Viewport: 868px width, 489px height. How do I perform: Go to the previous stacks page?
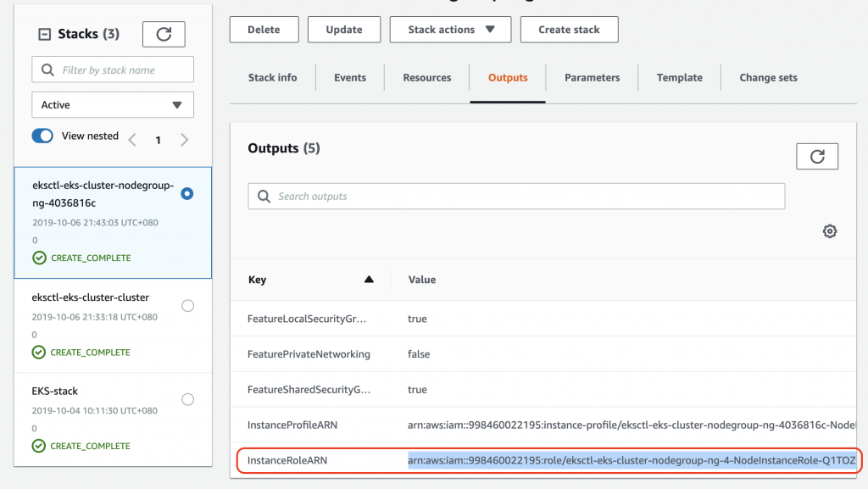coord(132,140)
